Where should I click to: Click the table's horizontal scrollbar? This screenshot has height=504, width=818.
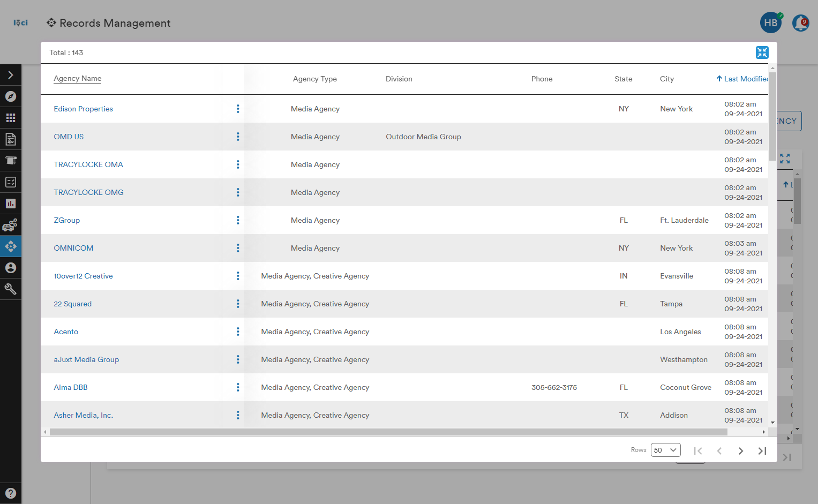[x=388, y=432]
